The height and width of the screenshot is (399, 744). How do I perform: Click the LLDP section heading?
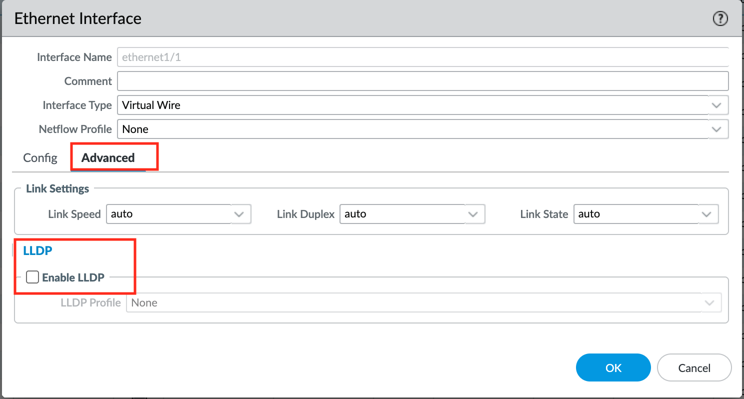coord(37,251)
